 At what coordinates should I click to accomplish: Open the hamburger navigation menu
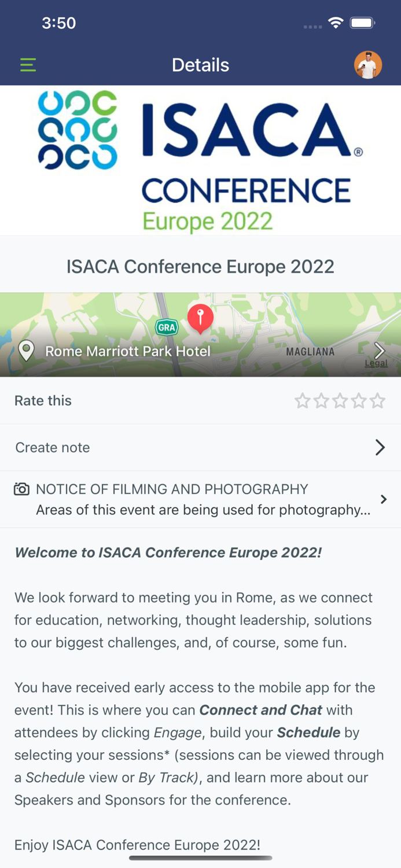[x=28, y=65]
